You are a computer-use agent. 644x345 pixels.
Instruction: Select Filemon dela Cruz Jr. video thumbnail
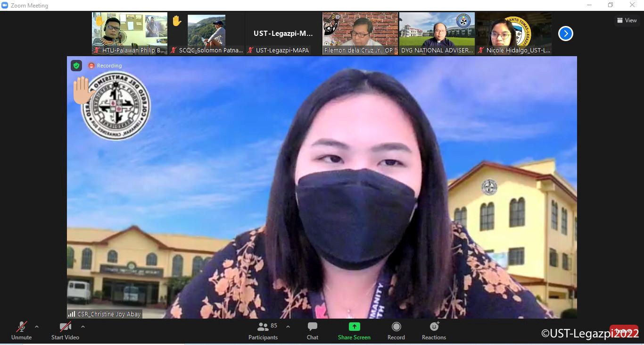click(360, 34)
